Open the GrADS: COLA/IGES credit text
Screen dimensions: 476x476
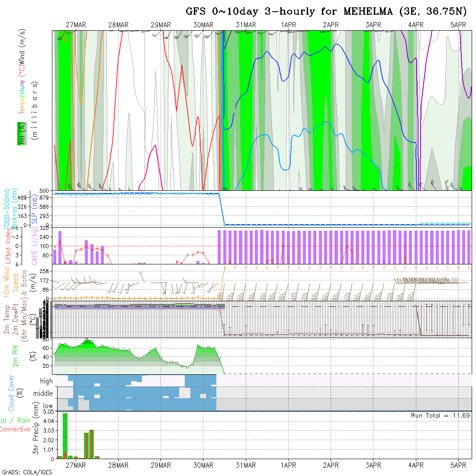pos(27,472)
